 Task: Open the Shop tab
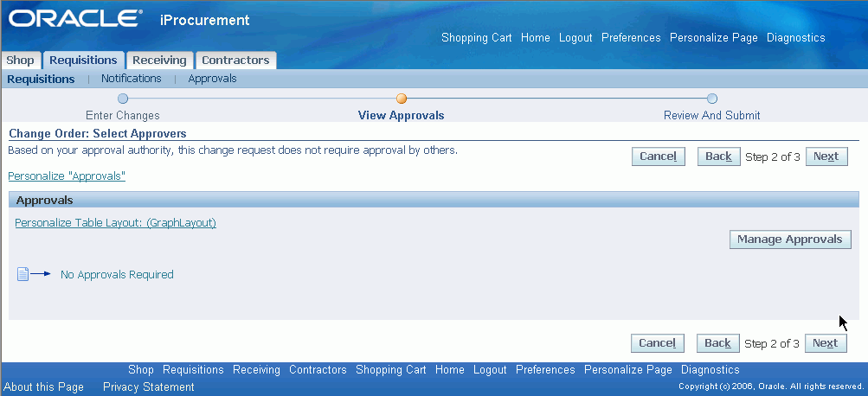click(x=21, y=61)
